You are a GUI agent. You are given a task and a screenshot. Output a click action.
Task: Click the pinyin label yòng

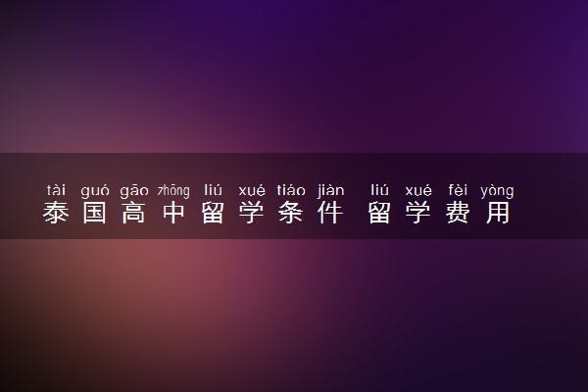[497, 191]
